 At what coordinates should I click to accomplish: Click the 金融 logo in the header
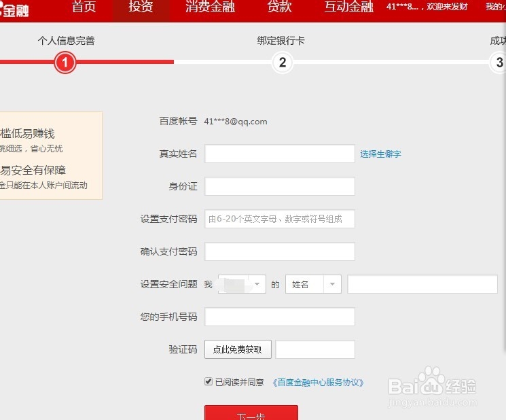[14, 10]
